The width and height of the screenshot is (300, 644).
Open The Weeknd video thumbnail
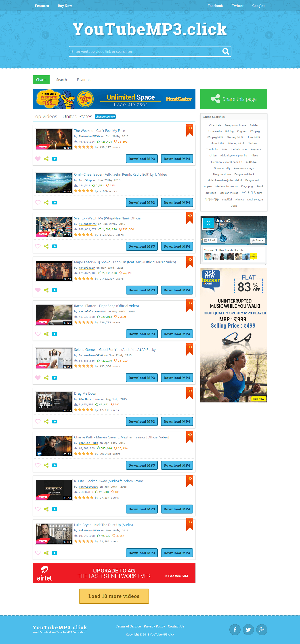click(x=54, y=139)
